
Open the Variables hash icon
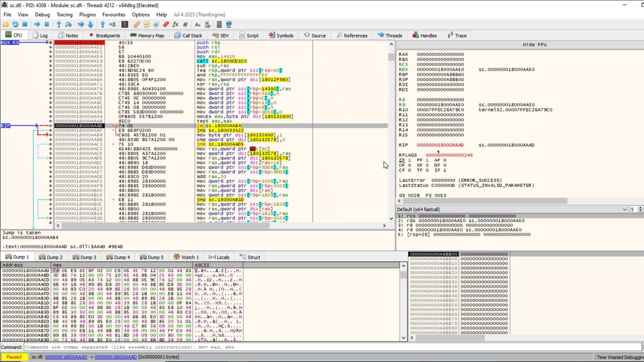(185, 24)
